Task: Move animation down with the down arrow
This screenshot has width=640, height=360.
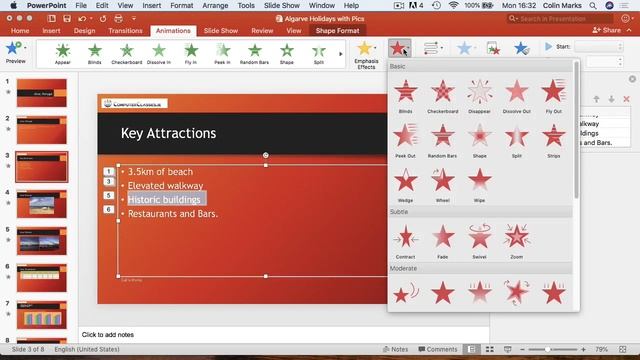Action: [x=611, y=99]
